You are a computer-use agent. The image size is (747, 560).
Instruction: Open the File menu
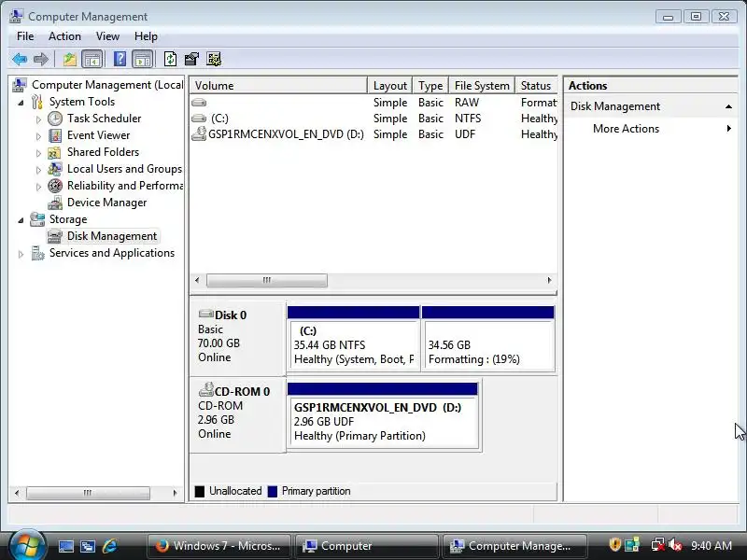pyautogui.click(x=25, y=36)
